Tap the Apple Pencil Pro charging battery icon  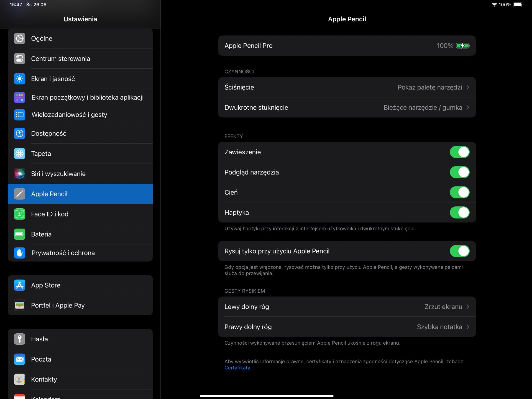(x=463, y=46)
